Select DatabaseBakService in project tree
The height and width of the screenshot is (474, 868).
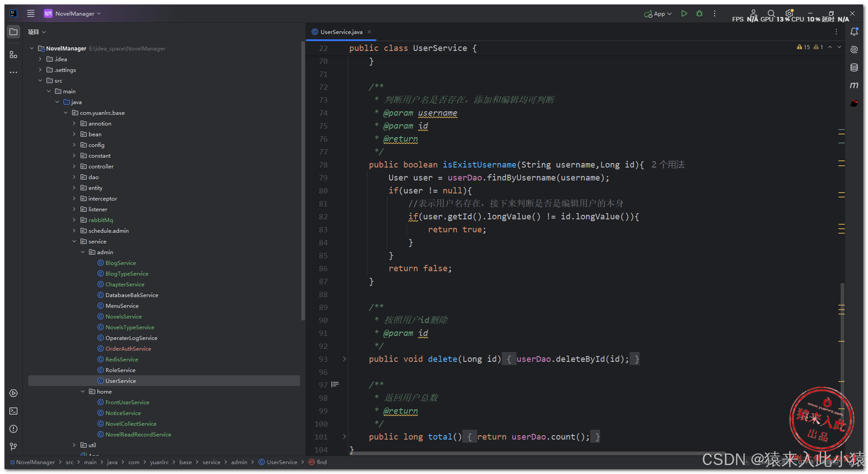(x=131, y=295)
